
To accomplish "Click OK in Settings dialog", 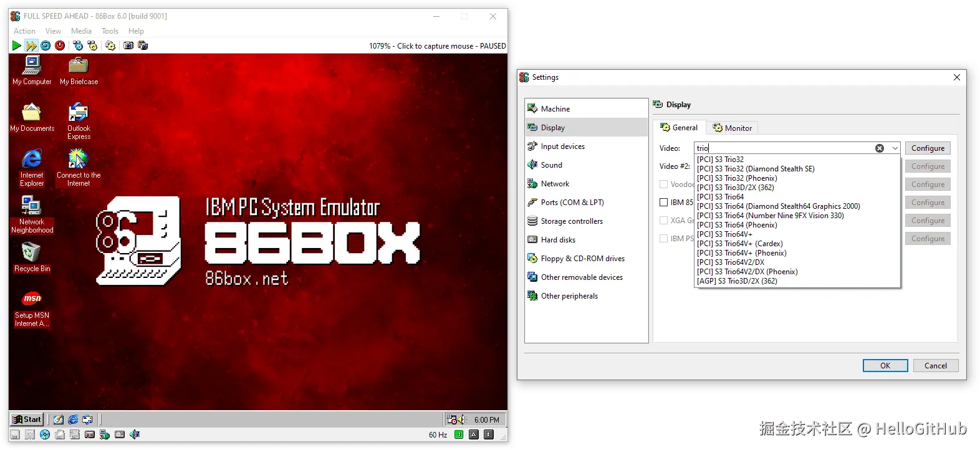I will click(885, 366).
